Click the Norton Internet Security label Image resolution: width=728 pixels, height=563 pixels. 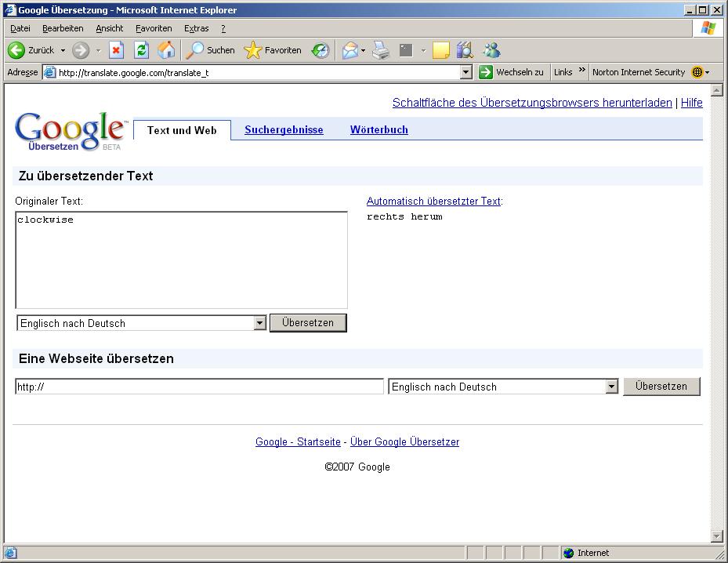(639, 72)
